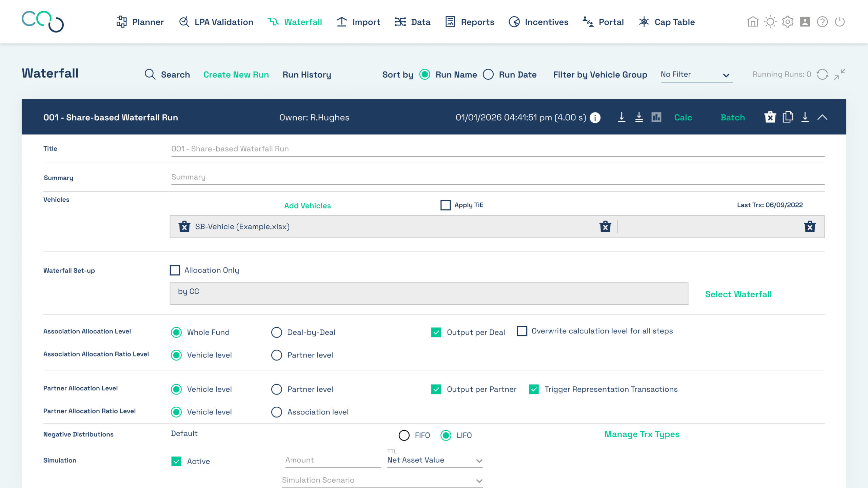
Task: Open LPA Validation
Action: pyautogui.click(x=216, y=22)
